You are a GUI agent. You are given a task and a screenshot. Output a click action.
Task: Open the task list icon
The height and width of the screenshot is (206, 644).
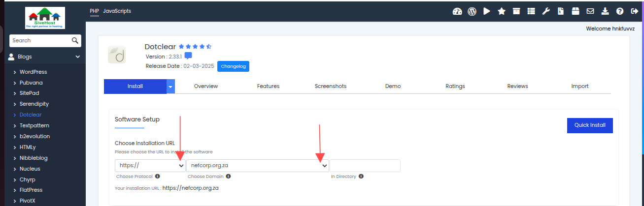coord(531,11)
